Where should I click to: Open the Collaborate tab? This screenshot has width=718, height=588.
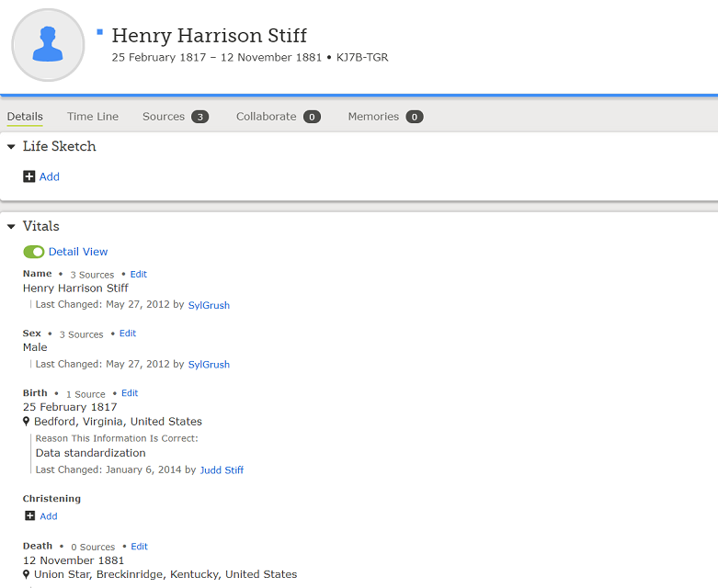(x=266, y=117)
